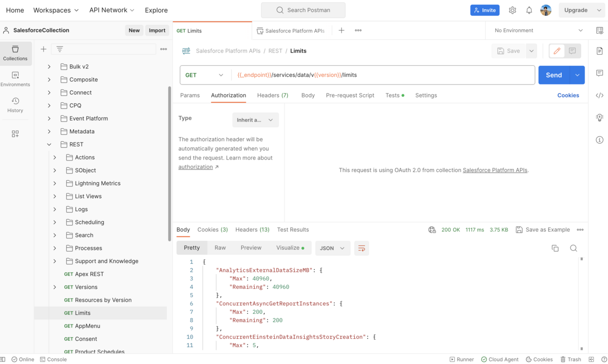Viewport: 608px width, 364px height.
Task: Open the documentation panel in right sidebar
Action: tap(600, 51)
